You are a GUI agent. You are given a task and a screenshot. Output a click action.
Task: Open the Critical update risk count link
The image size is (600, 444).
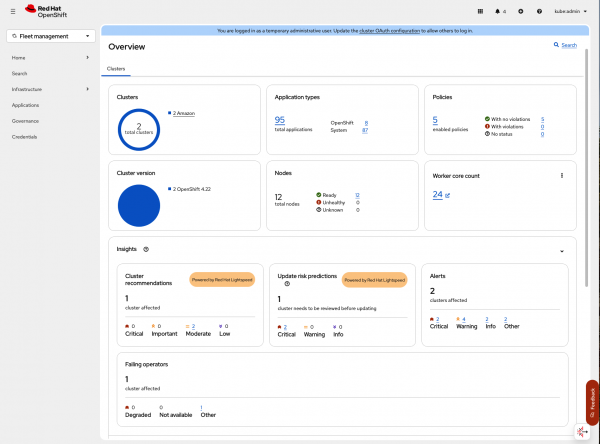pos(285,327)
